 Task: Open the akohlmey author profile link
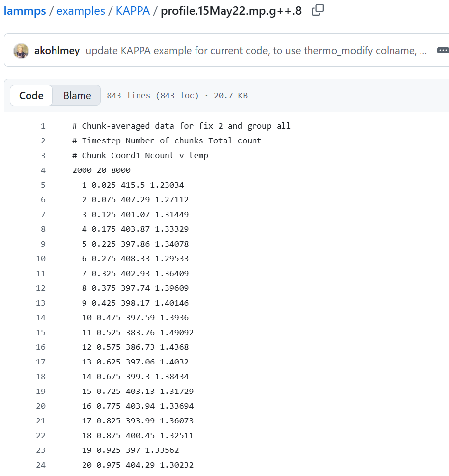coord(57,51)
